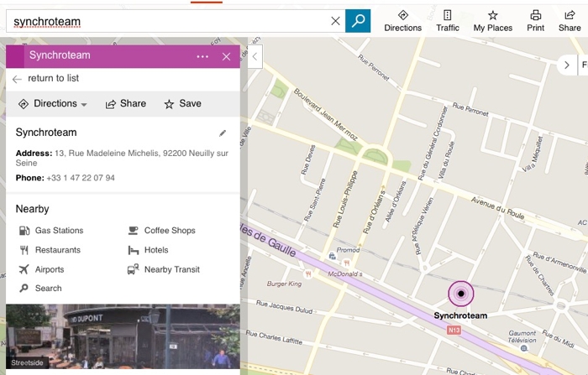The height and width of the screenshot is (375, 588).
Task: Open Directions from the top toolbar
Action: point(402,21)
